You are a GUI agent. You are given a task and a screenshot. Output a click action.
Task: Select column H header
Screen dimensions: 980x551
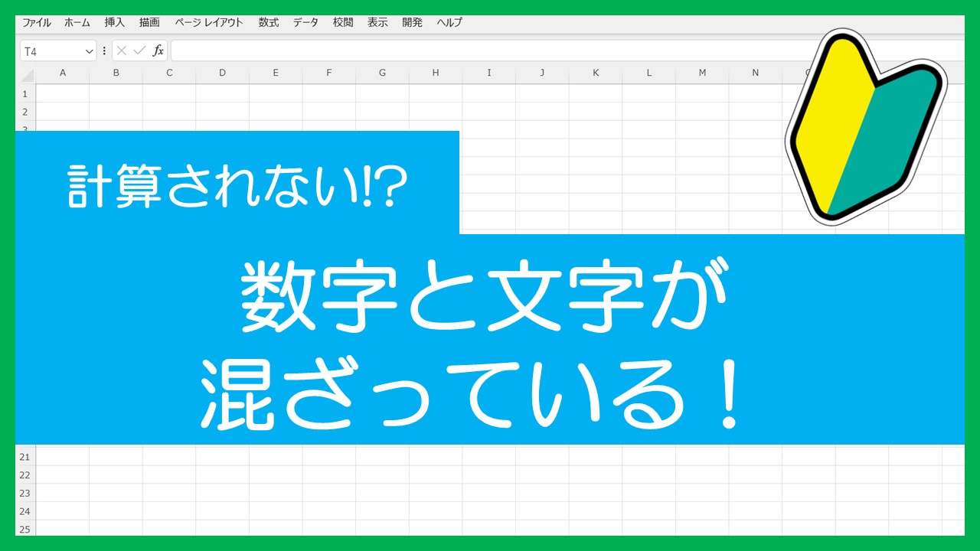point(435,73)
